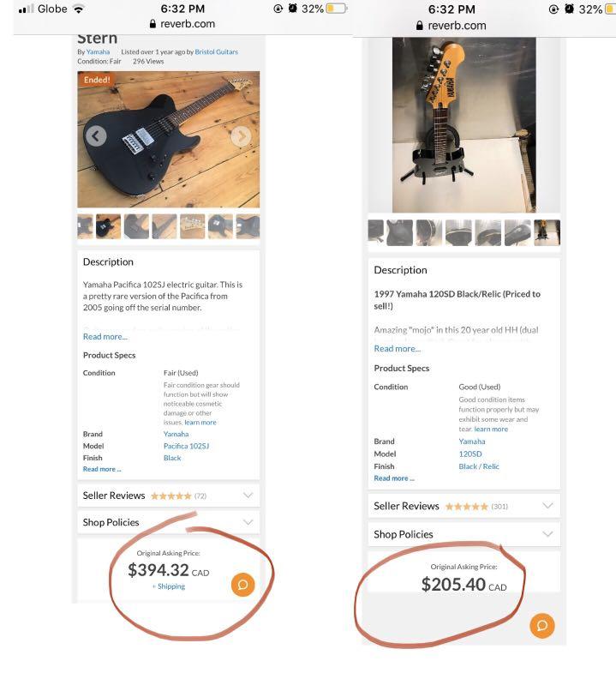The height and width of the screenshot is (679, 616).
Task: Click the Black / Relic finish link
Action: [479, 466]
